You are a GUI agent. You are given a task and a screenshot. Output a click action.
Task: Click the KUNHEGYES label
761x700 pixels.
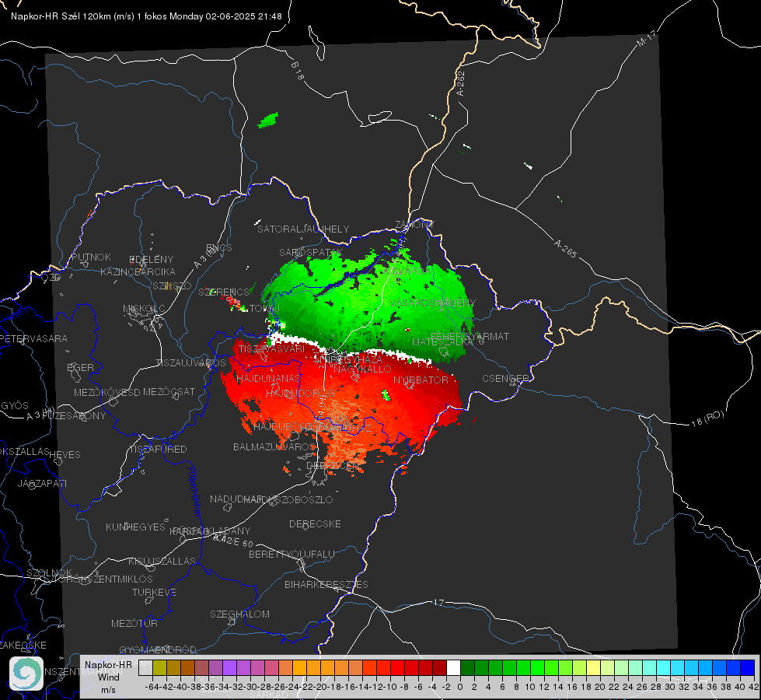click(135, 527)
